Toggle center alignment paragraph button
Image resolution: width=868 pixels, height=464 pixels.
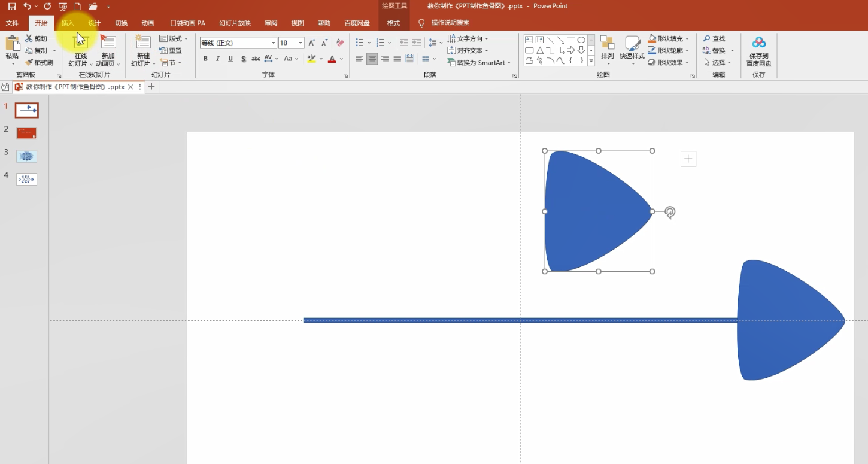pyautogui.click(x=372, y=59)
